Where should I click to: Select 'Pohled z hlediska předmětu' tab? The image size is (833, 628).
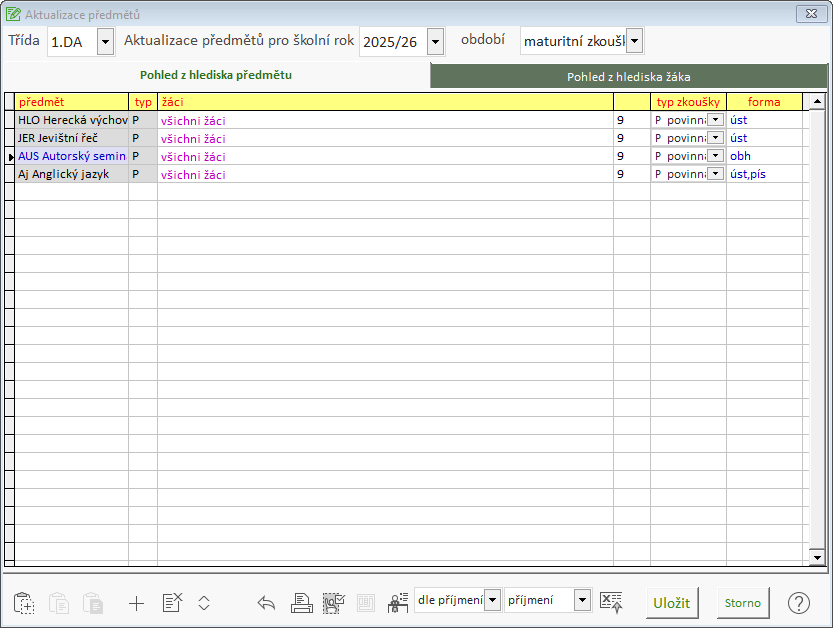pyautogui.click(x=216, y=75)
